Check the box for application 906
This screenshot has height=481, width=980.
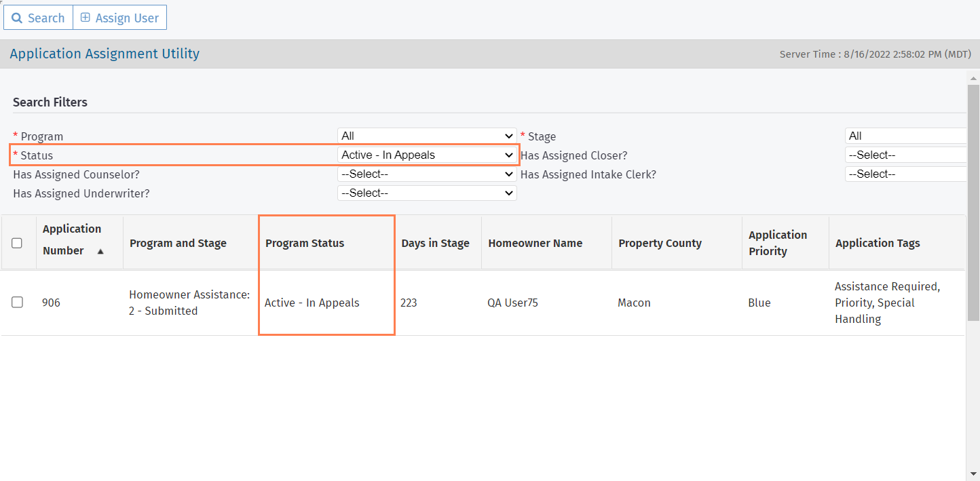click(17, 303)
